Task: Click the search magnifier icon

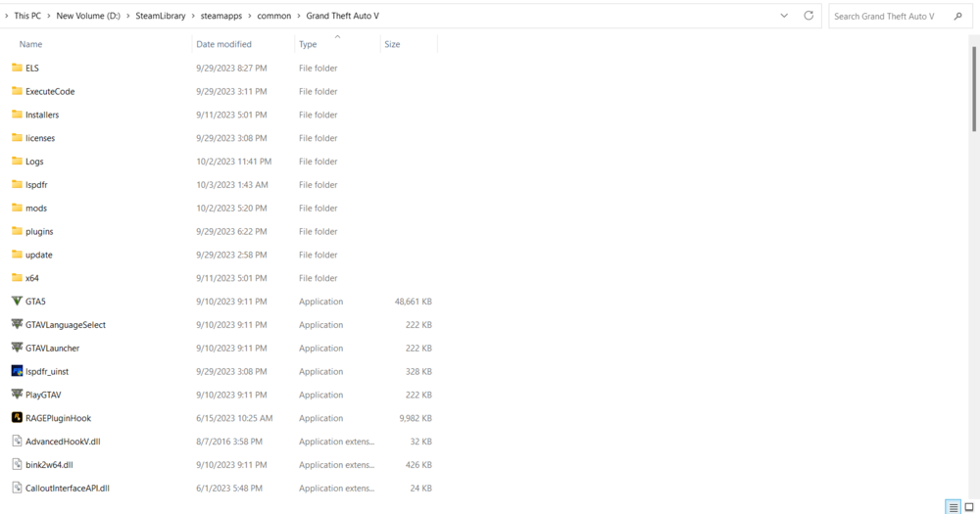Action: [x=958, y=17]
